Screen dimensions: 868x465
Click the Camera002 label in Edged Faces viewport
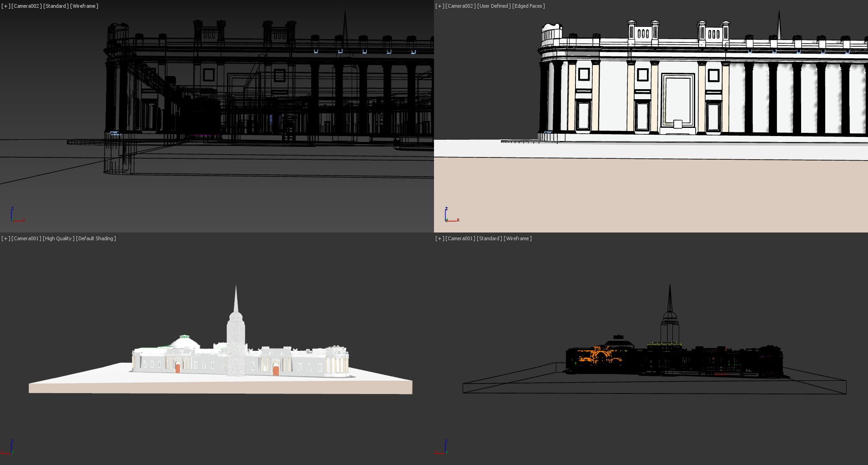click(x=460, y=6)
